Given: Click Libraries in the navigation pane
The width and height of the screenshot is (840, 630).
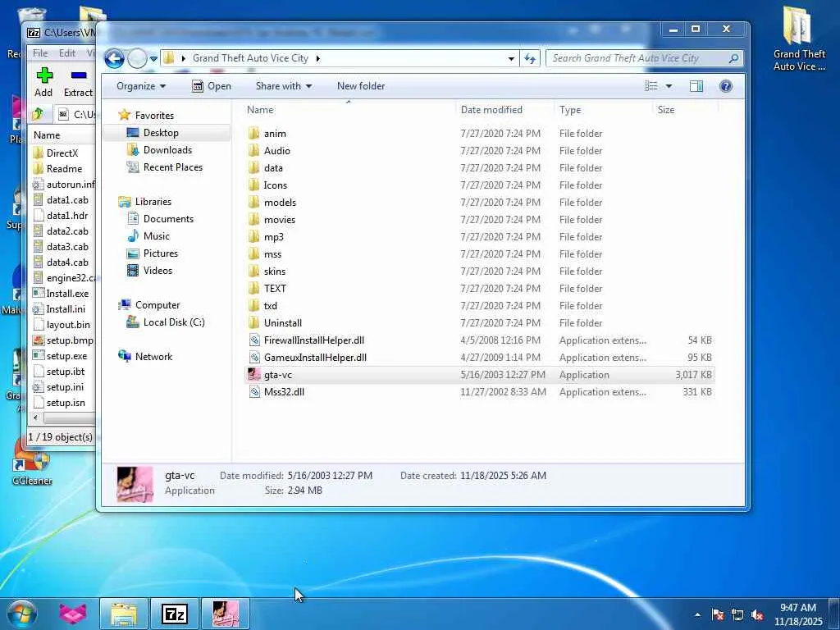Looking at the screenshot, I should tap(153, 202).
